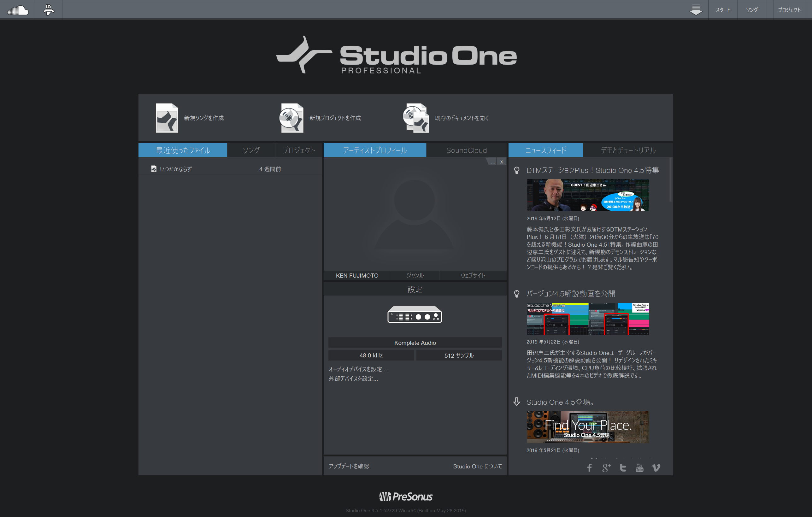Click 新規ソングを作成 label
This screenshot has height=517, width=812.
[x=204, y=118]
